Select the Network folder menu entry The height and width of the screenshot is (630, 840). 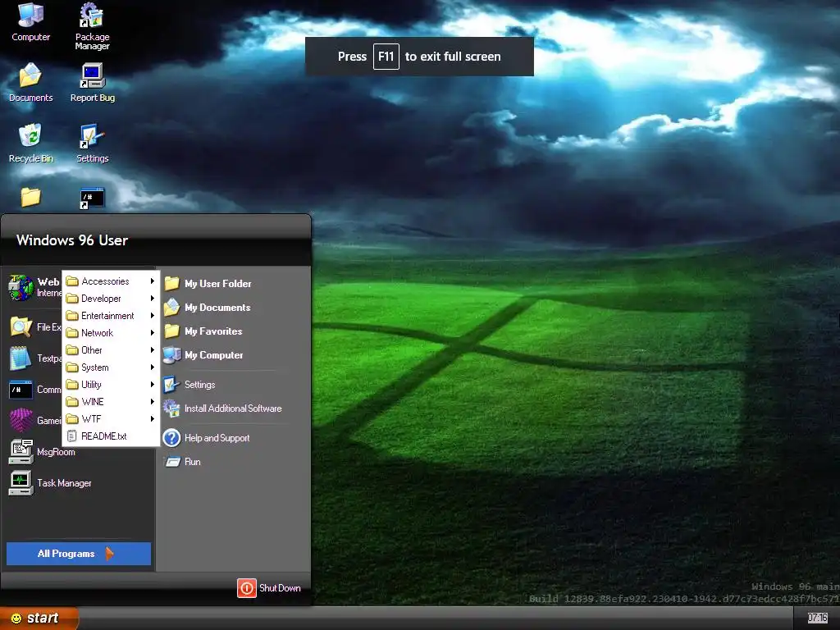point(111,333)
